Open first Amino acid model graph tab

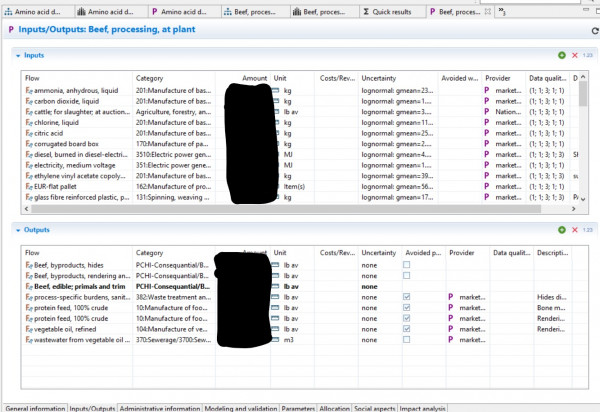[x=38, y=12]
